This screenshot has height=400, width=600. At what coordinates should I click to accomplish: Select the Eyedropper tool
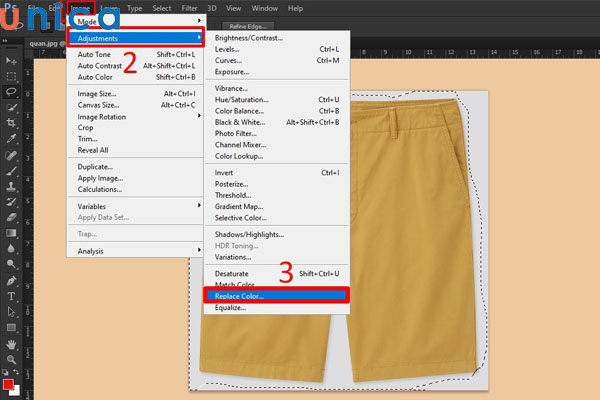(11, 138)
